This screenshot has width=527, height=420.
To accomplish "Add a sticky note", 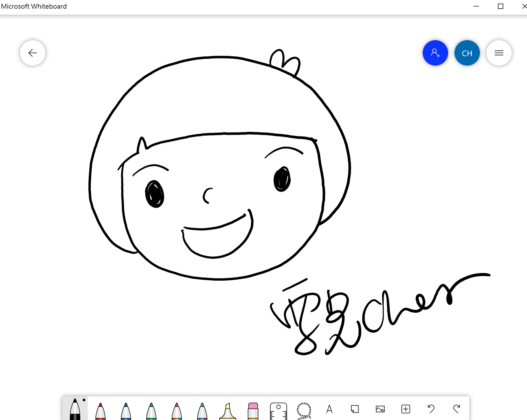I will click(355, 409).
